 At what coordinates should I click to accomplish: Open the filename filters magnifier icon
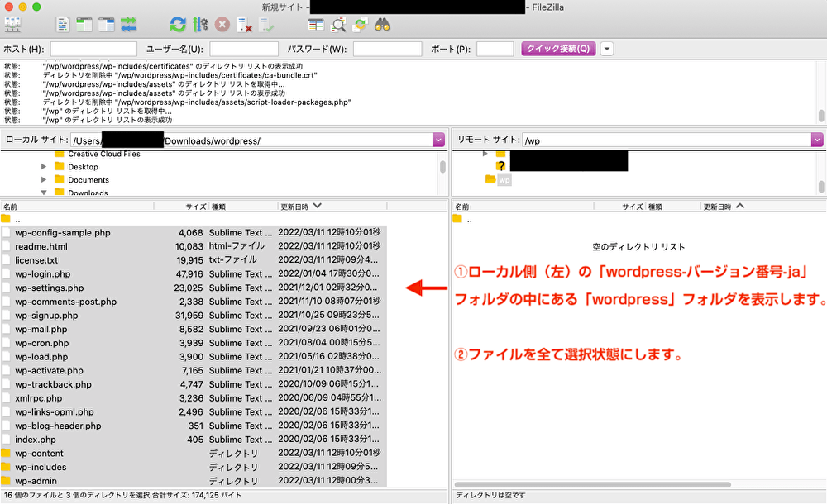pos(338,24)
